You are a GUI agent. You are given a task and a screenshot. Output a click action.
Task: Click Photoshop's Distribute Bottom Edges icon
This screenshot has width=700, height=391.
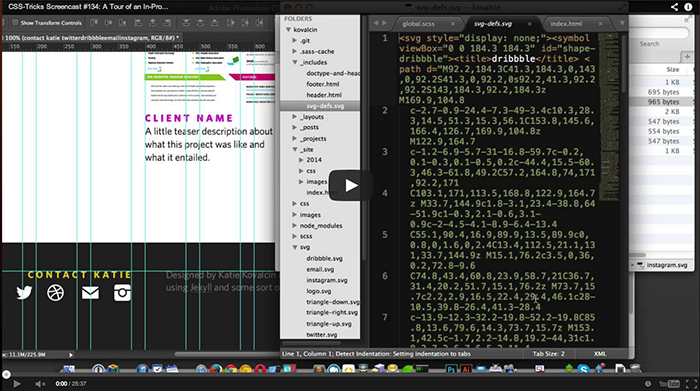[215, 22]
